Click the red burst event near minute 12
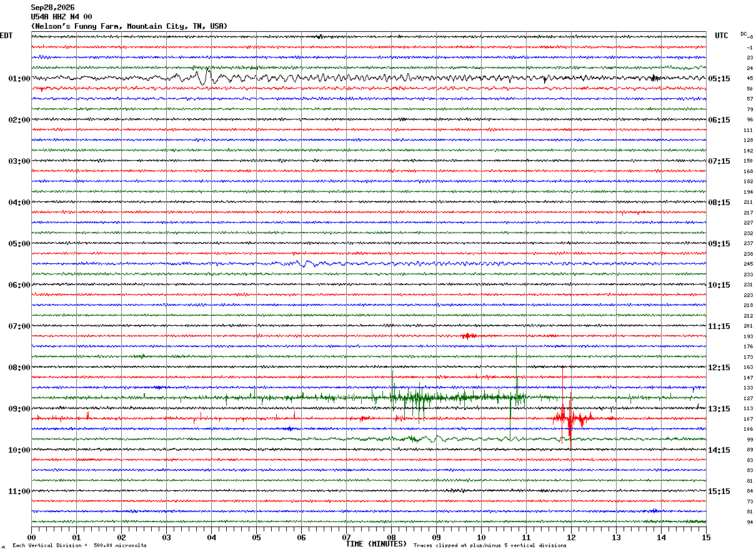Image resolution: width=756 pixels, height=554 pixels. pos(572,418)
